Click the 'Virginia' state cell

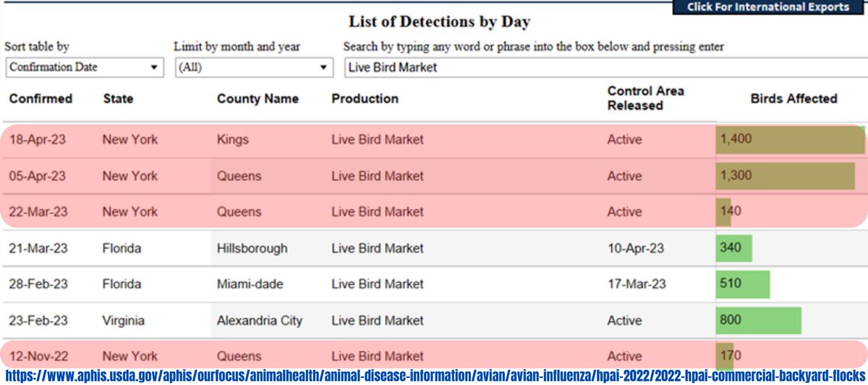pos(123,320)
